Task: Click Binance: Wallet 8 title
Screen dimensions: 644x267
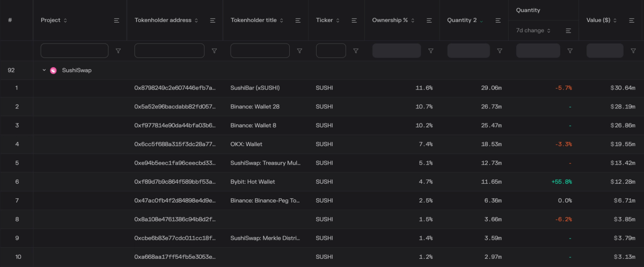Action: (x=253, y=125)
